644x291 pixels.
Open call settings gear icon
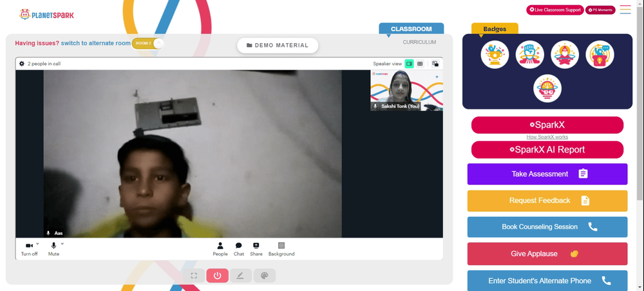[x=22, y=64]
